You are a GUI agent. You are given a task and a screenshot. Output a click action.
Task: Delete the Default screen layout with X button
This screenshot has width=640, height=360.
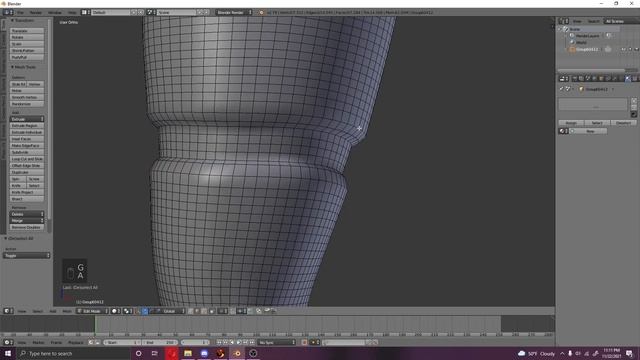(x=141, y=13)
